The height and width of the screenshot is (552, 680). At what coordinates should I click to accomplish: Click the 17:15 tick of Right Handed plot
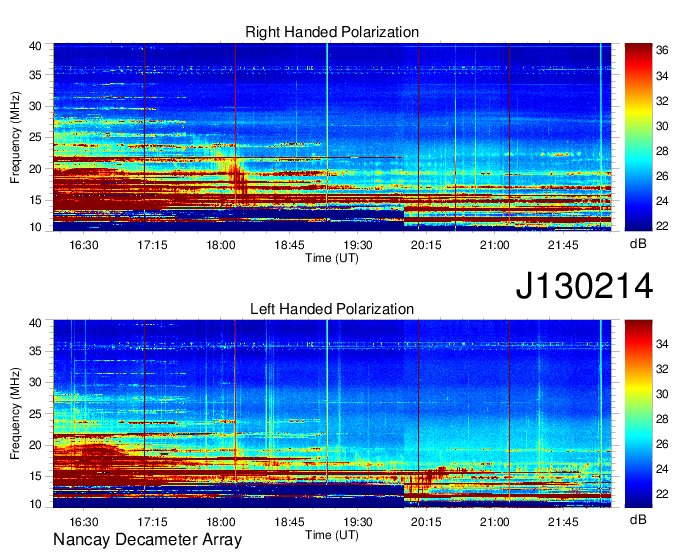pyautogui.click(x=152, y=245)
